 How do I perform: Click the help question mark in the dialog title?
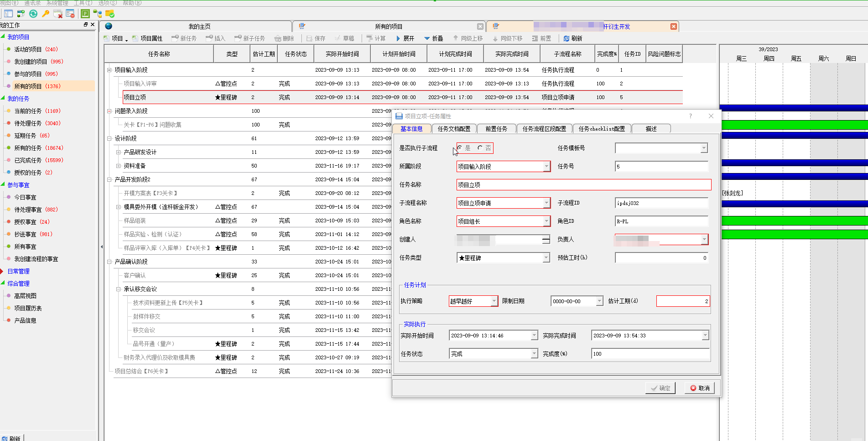691,116
